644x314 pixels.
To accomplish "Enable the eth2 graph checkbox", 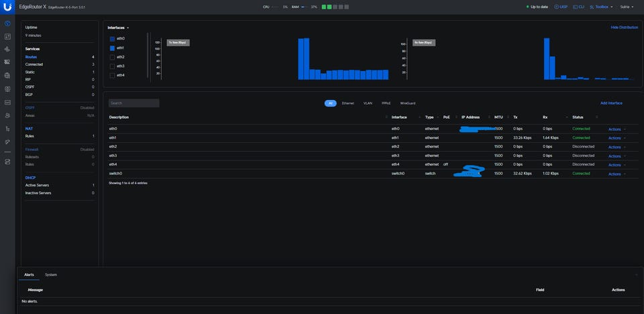I will [112, 57].
